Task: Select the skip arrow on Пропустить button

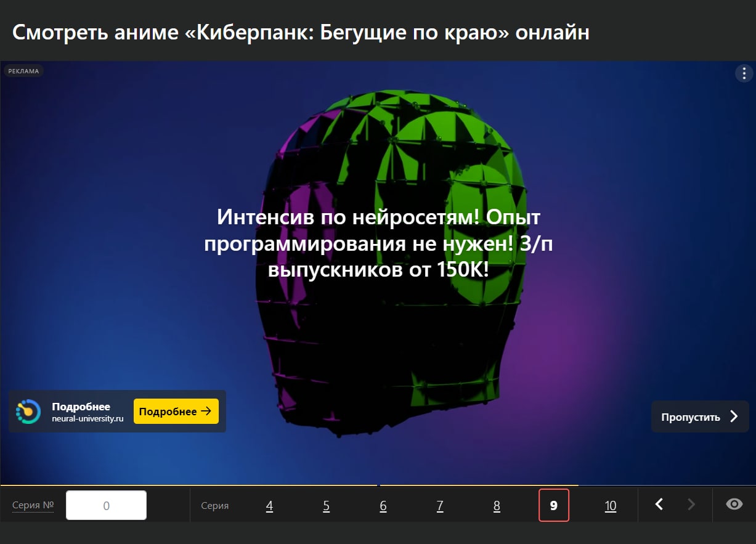Action: pyautogui.click(x=735, y=416)
